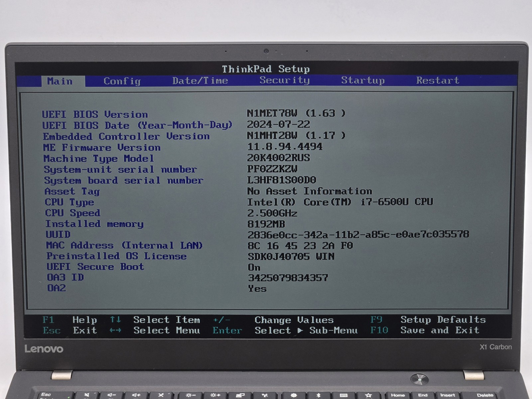
Task: Select MAC Address (Internal LAN) label
Action: point(124,245)
